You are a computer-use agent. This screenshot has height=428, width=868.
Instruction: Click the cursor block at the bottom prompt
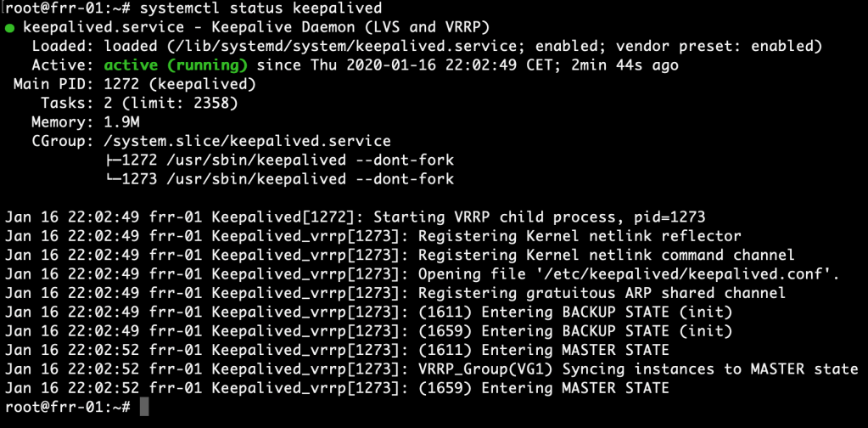click(x=143, y=408)
